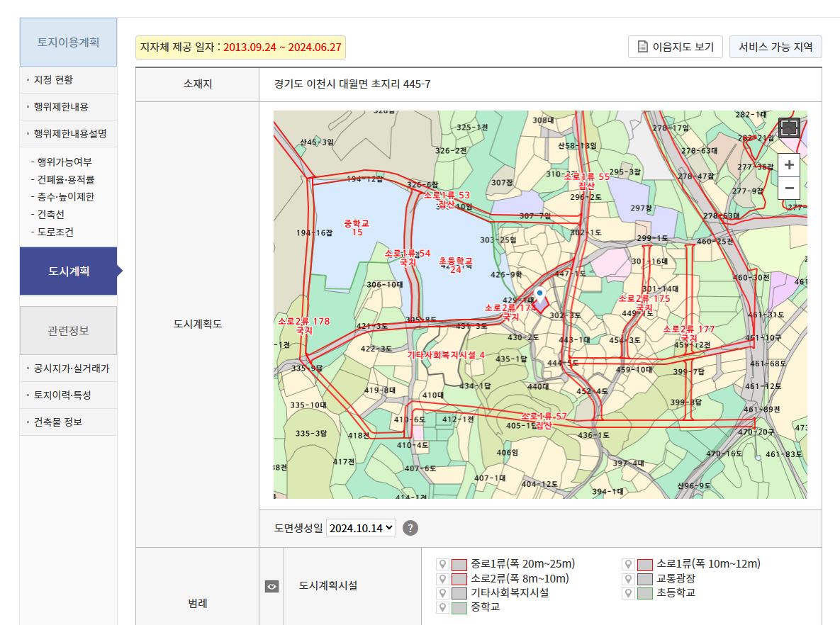The image size is (840, 625).
Task: Click parcel label 406임 on map
Action: 507,453
